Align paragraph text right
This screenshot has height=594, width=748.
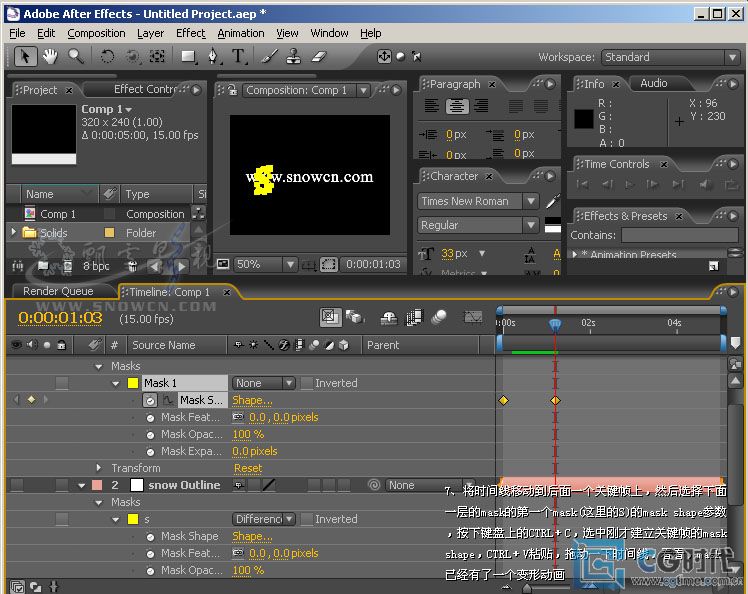point(481,105)
